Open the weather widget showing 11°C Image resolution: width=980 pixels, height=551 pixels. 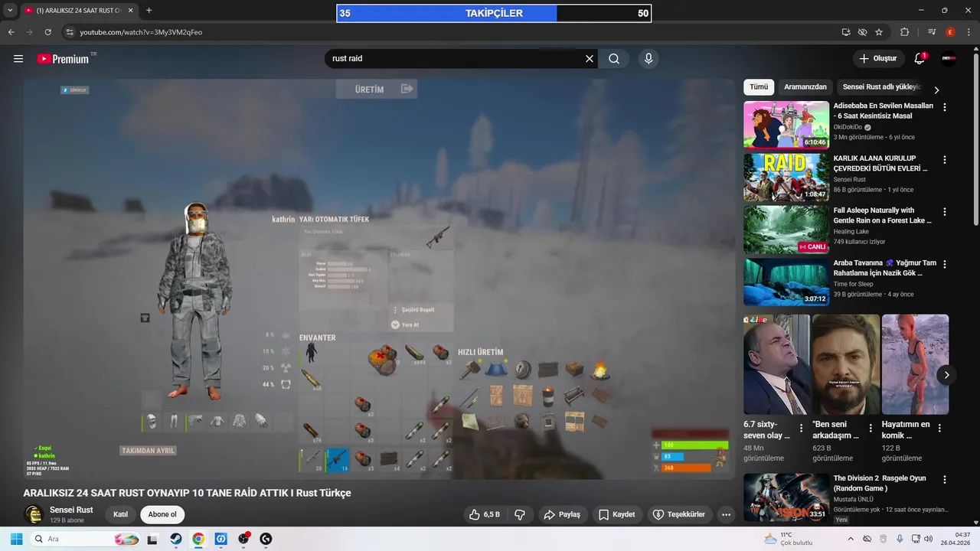pos(789,539)
